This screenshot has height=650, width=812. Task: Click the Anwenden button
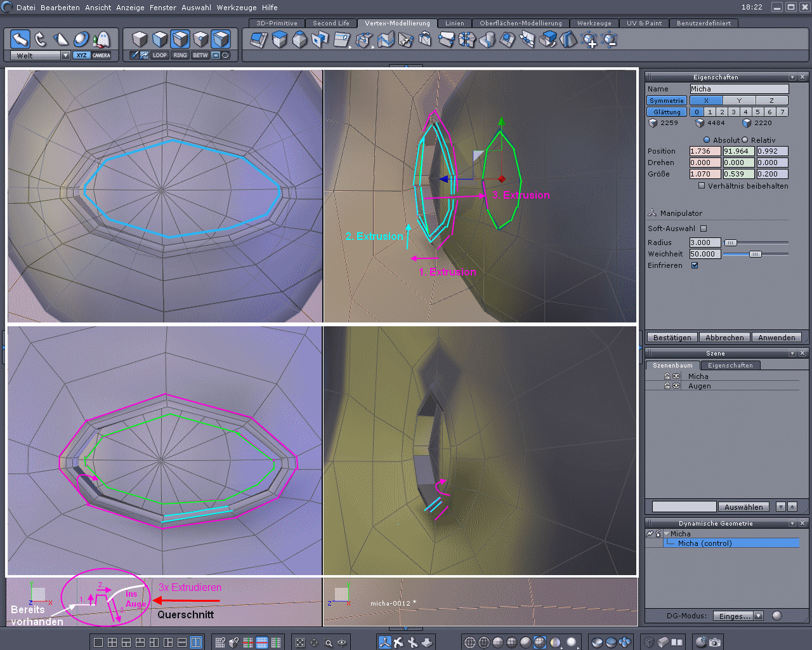pos(776,338)
